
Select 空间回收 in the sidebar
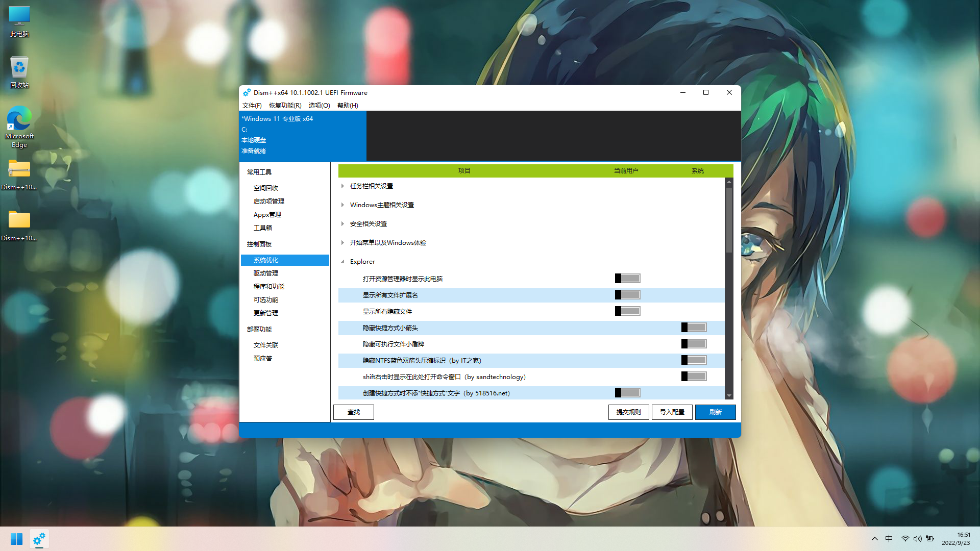coord(266,188)
